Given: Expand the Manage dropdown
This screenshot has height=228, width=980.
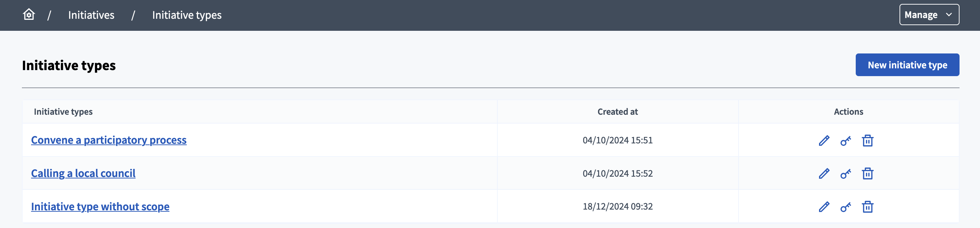Looking at the screenshot, I should click(929, 15).
